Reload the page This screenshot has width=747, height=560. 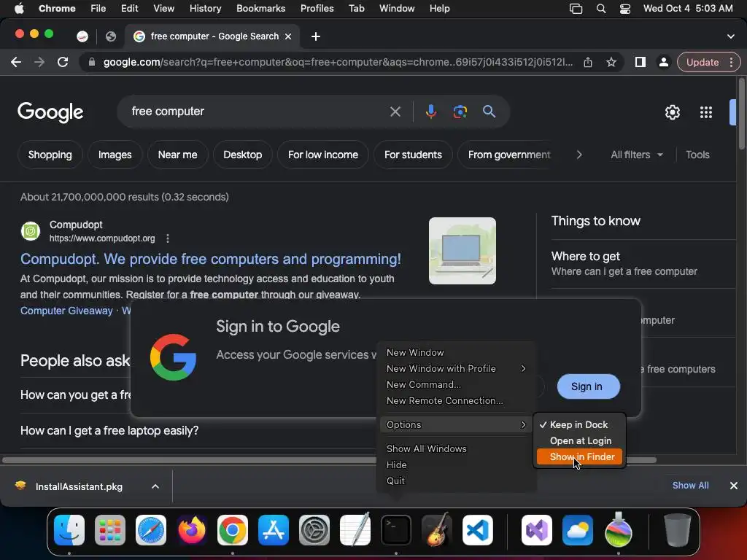tap(63, 62)
